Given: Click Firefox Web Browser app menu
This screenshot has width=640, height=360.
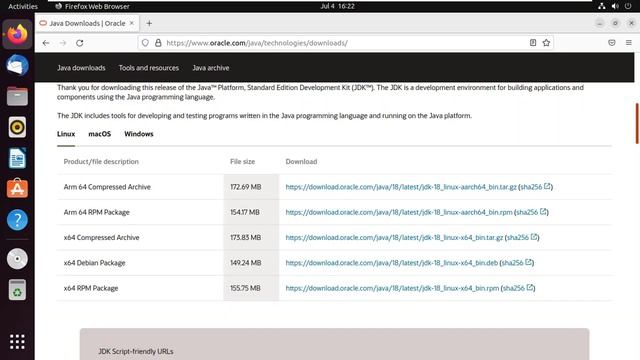Looking at the screenshot, I should coord(92,6).
